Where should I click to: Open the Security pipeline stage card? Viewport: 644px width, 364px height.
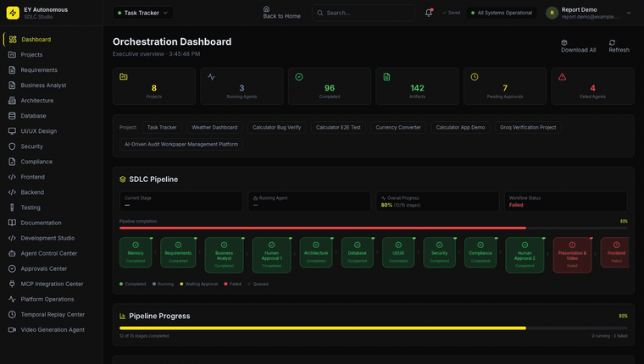[x=440, y=252]
